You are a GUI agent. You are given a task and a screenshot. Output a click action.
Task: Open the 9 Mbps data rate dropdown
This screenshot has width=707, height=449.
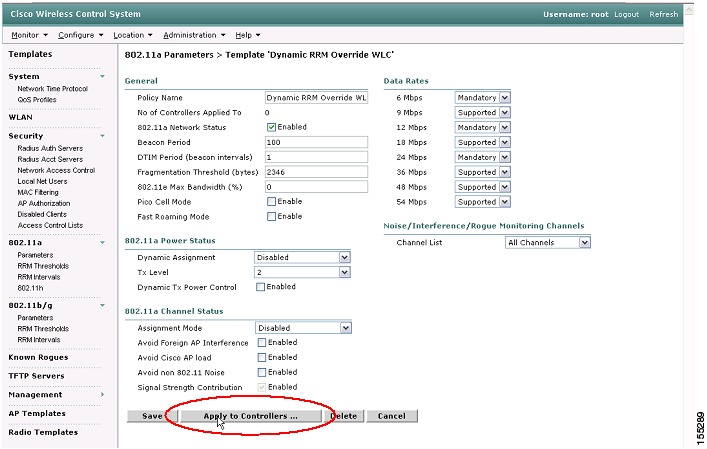(482, 113)
